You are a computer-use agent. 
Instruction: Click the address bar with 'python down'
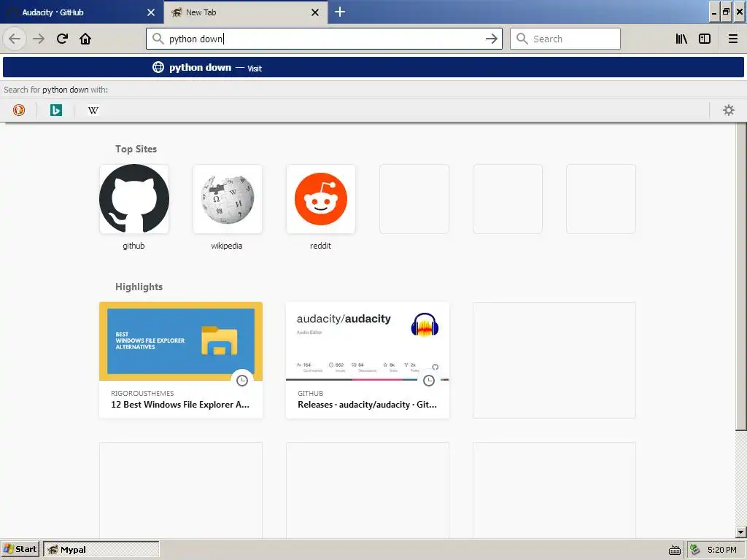324,39
